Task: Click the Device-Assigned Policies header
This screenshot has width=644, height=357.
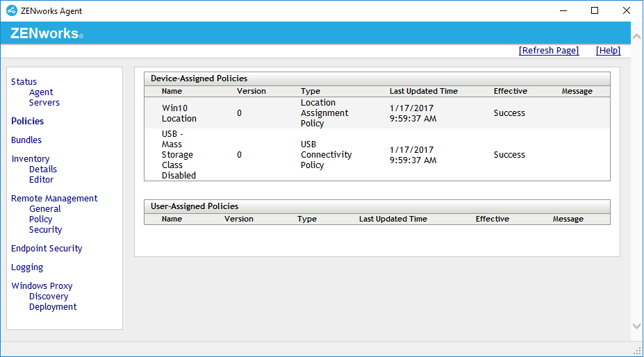Action: click(x=199, y=78)
